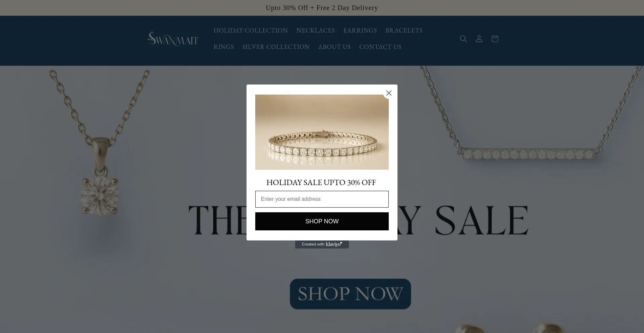Open the shopping cart icon
The height and width of the screenshot is (333, 644).
tap(494, 39)
